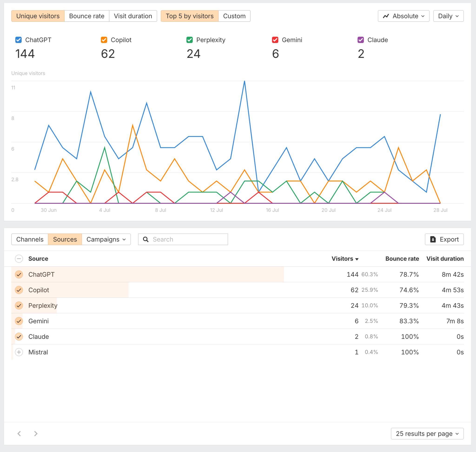Click the sort arrow next to Visitors
The width and height of the screenshot is (476, 452).
pos(357,259)
